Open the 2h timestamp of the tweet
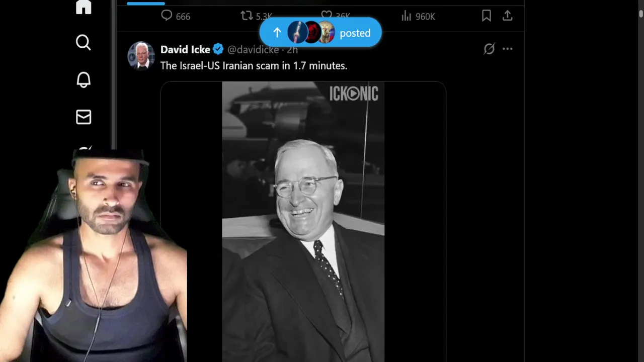This screenshot has height=362, width=644. [292, 49]
